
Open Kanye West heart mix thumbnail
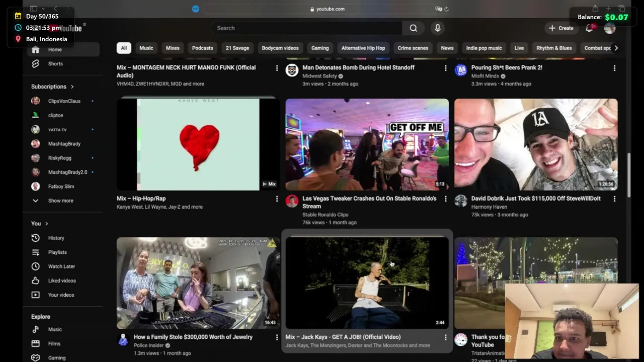click(198, 144)
